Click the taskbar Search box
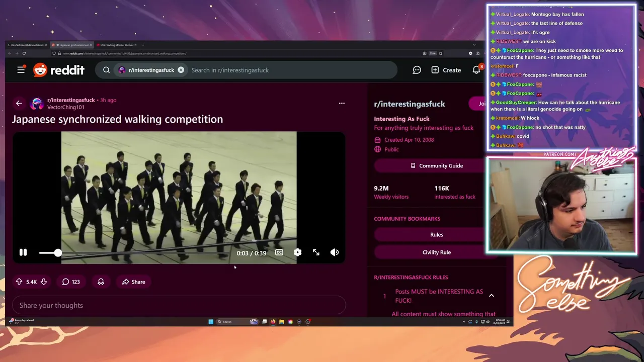This screenshot has width=644, height=362. (x=237, y=322)
